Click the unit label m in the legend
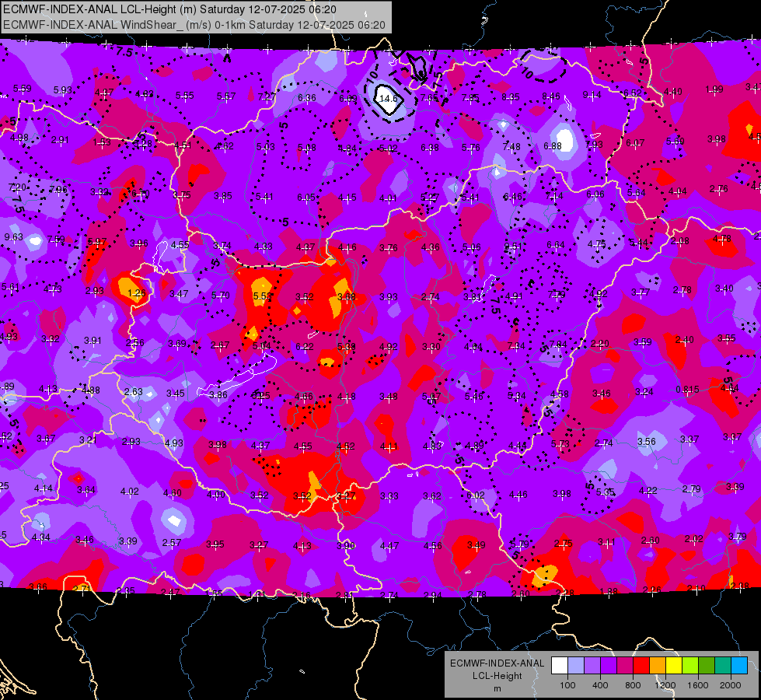The image size is (761, 700). coord(497,688)
